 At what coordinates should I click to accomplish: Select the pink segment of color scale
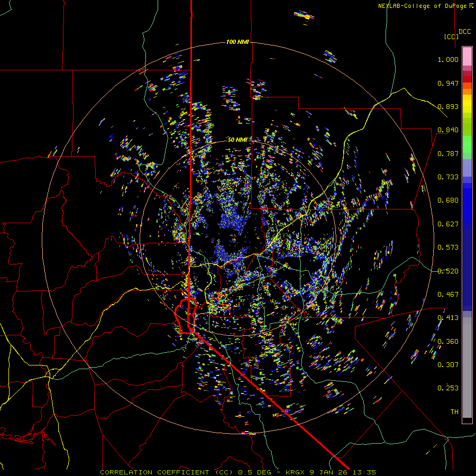tap(467, 56)
